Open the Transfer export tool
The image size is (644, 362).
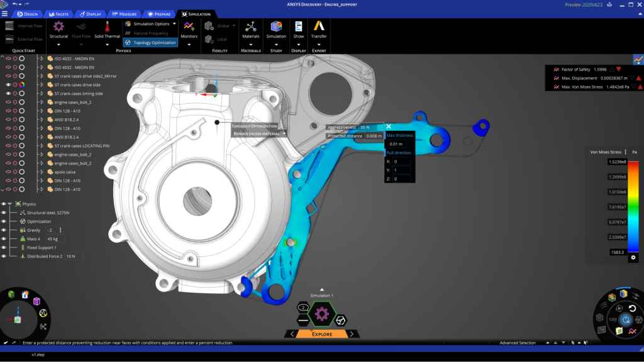319,29
